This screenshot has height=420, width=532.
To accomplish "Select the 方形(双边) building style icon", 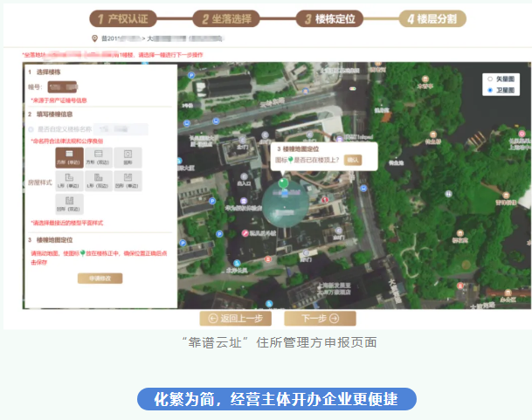I will click(x=99, y=157).
